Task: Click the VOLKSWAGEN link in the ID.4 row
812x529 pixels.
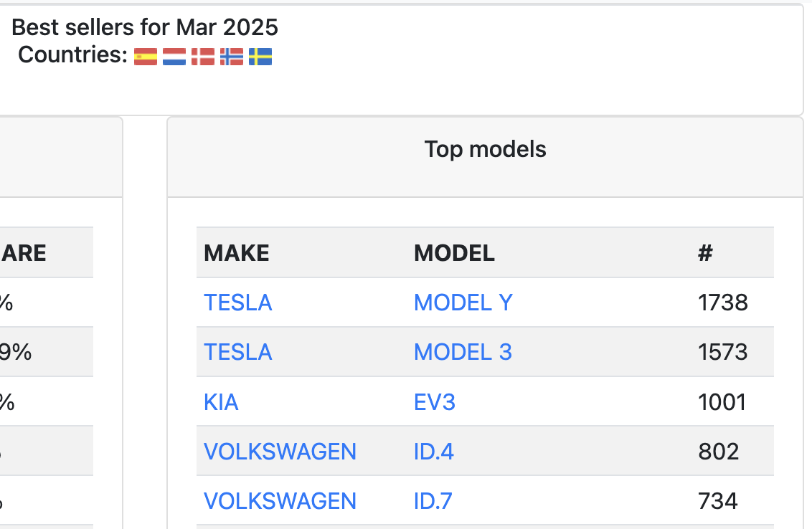Action: pyautogui.click(x=280, y=452)
